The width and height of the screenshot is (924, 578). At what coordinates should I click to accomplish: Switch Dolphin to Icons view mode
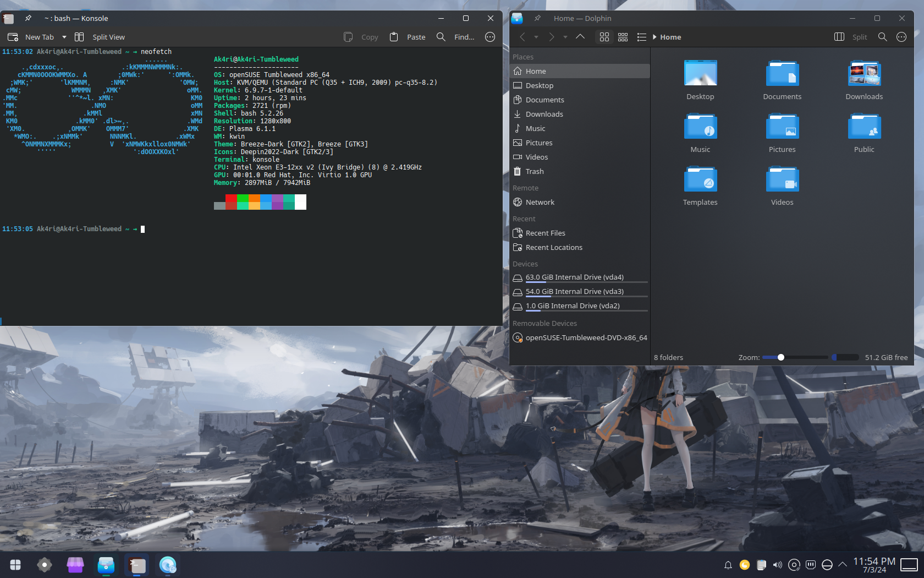(x=604, y=37)
